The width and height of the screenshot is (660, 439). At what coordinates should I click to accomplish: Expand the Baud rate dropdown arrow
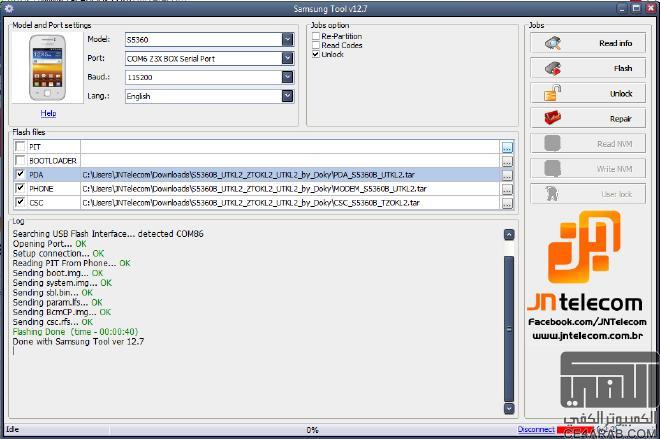point(287,77)
